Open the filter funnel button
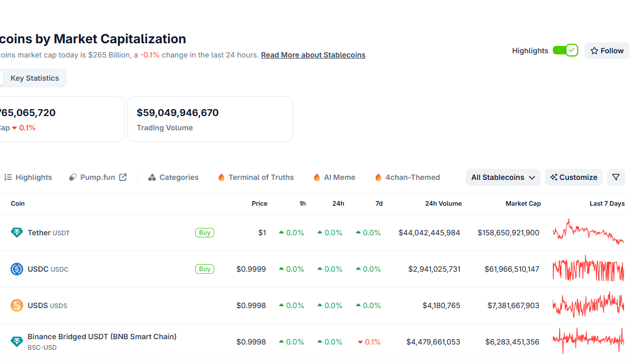 click(x=616, y=177)
